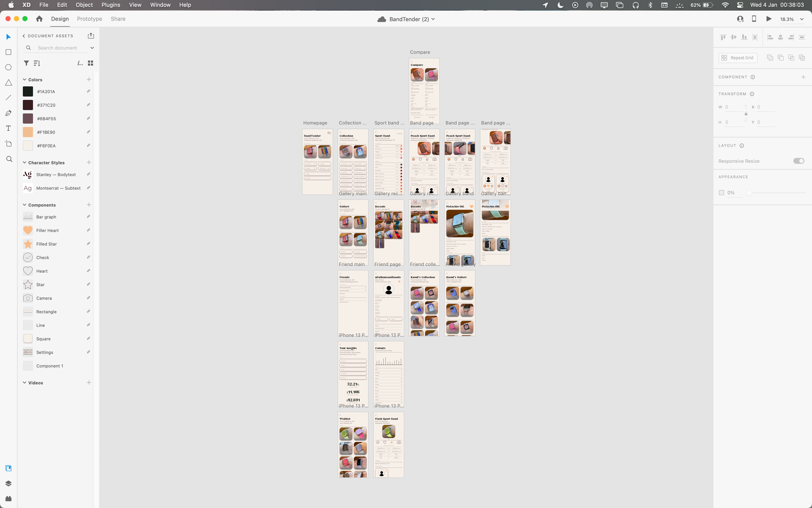
Task: Add a new component with plus
Action: coord(89,205)
